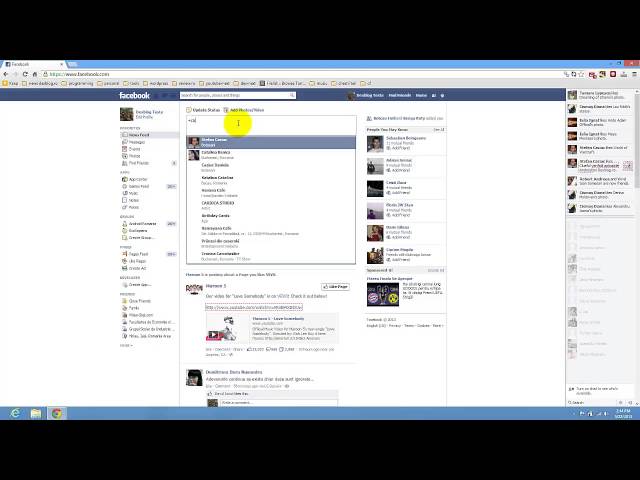Focus the Facebook search field

click(x=235, y=95)
